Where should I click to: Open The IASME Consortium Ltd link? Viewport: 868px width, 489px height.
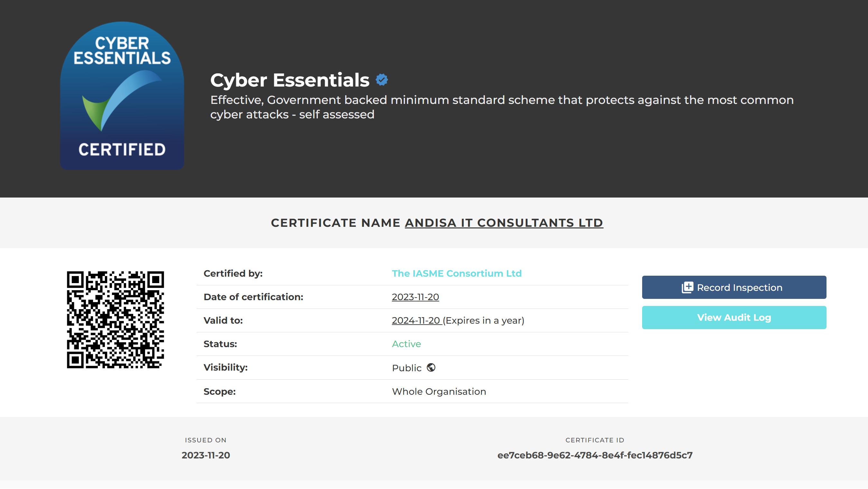[x=457, y=274]
